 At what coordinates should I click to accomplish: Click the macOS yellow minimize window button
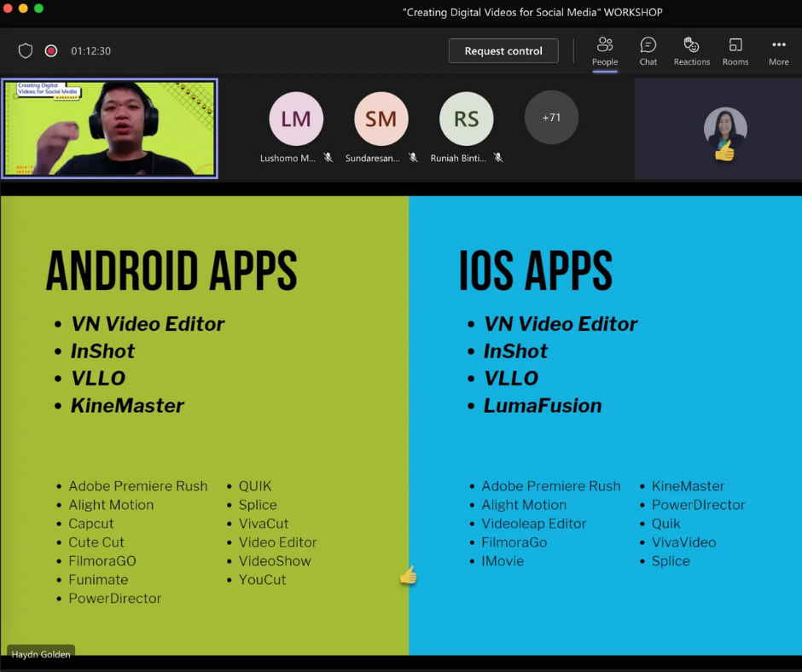click(x=23, y=8)
